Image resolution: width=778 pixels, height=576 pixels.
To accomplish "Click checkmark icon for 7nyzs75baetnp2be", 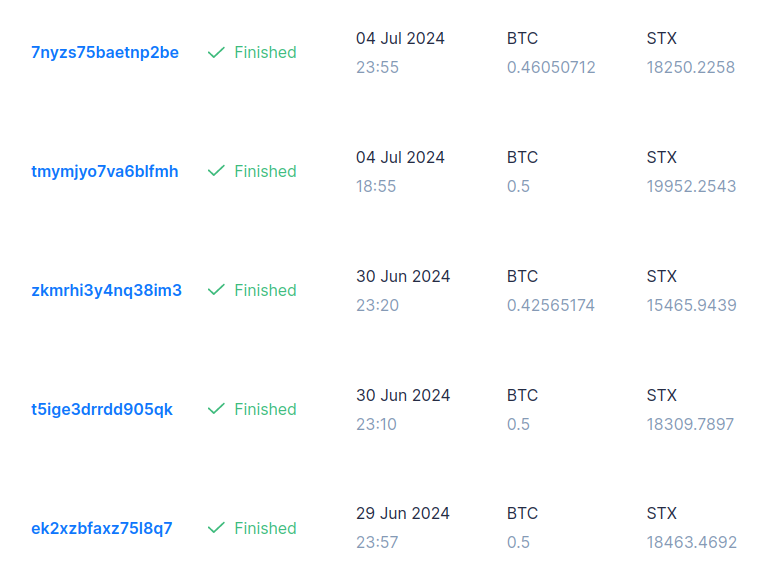I will click(215, 52).
